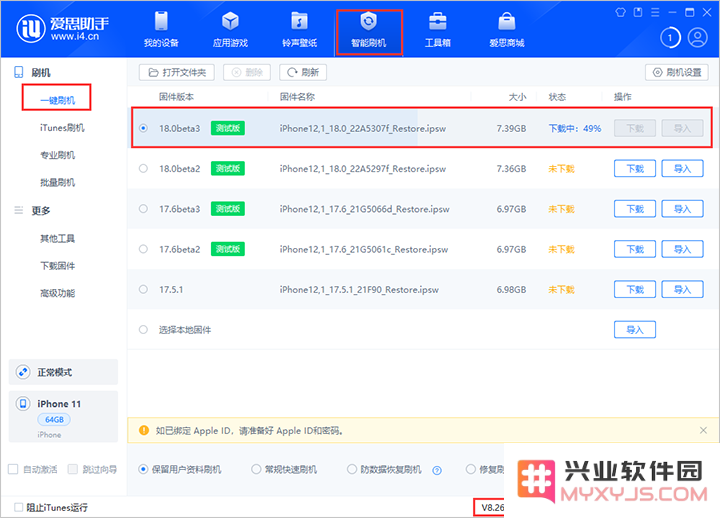Import firmware in the 17.5.1 row
720x518 pixels.
tap(682, 289)
